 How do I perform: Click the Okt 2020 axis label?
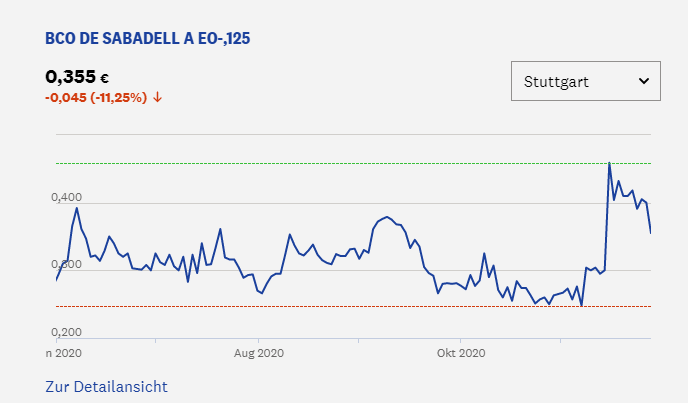pyautogui.click(x=463, y=353)
